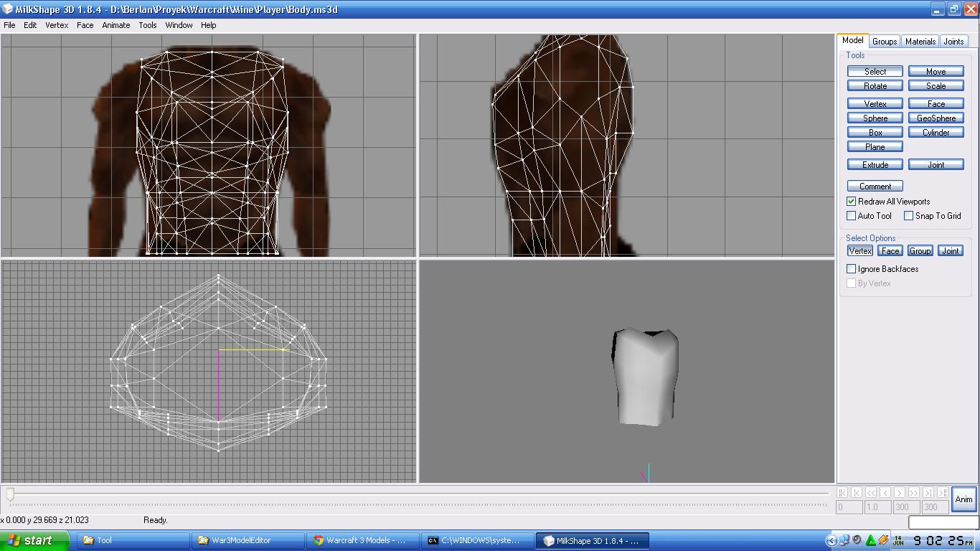Switch to War3ModelEditor taskbar item
This screenshot has height=551, width=980.
pos(248,540)
